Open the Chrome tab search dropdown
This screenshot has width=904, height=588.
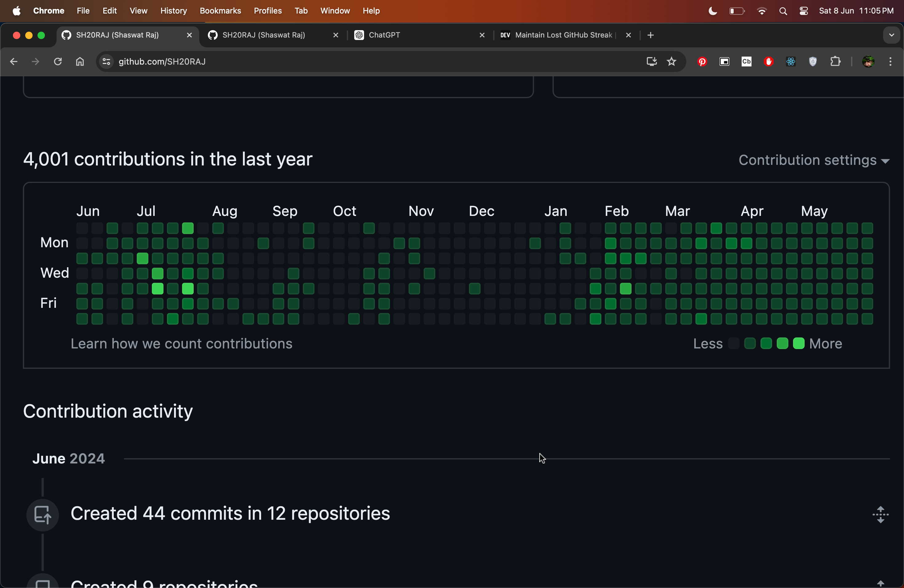coord(891,35)
